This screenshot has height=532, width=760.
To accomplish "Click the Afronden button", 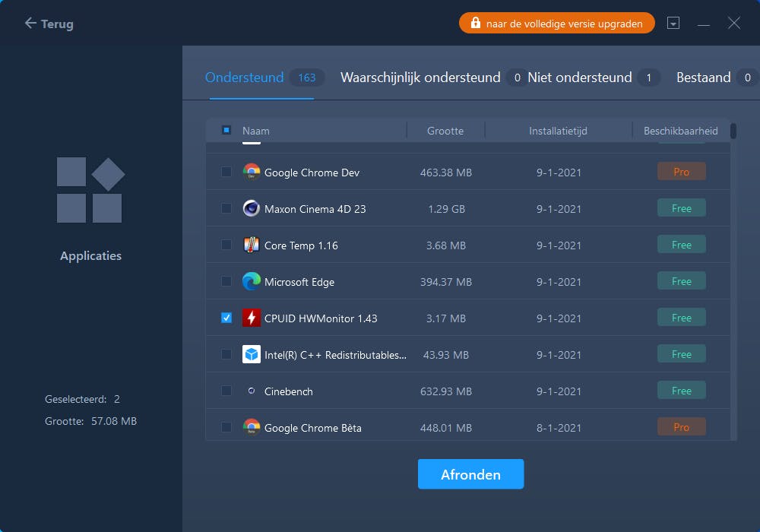I will tap(470, 473).
